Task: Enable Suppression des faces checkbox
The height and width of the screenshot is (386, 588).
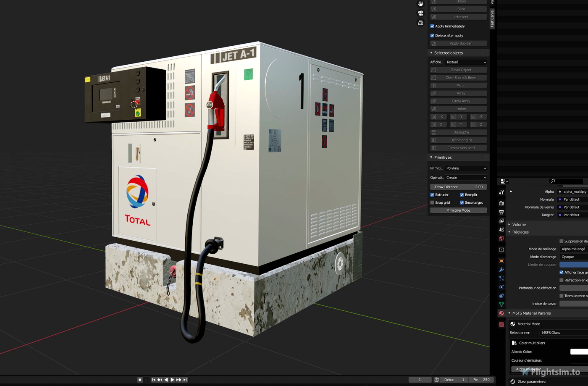Action: click(561, 241)
